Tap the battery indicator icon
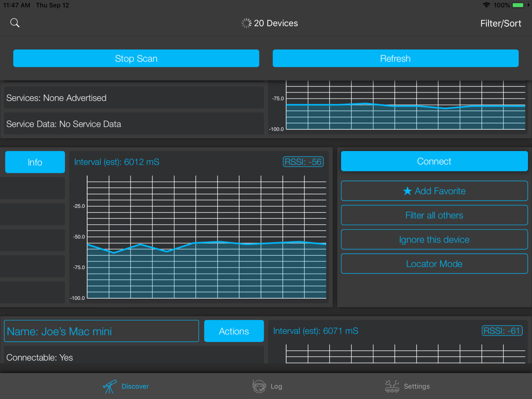 [x=518, y=5]
